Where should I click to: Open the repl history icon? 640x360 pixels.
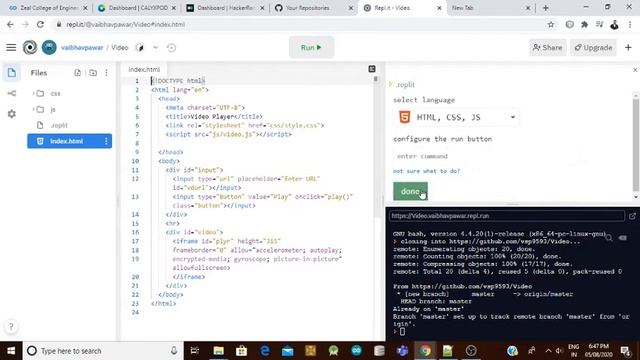click(171, 48)
